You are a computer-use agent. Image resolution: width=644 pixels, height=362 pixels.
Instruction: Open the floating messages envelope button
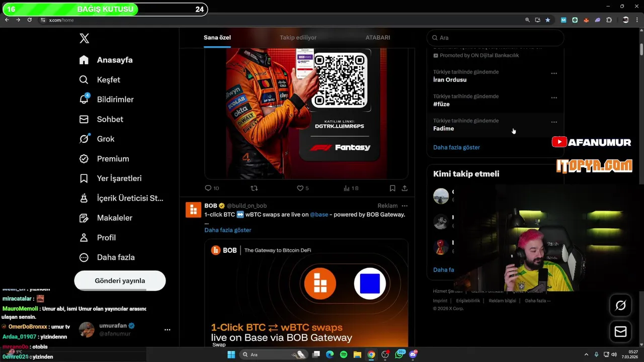(x=620, y=332)
